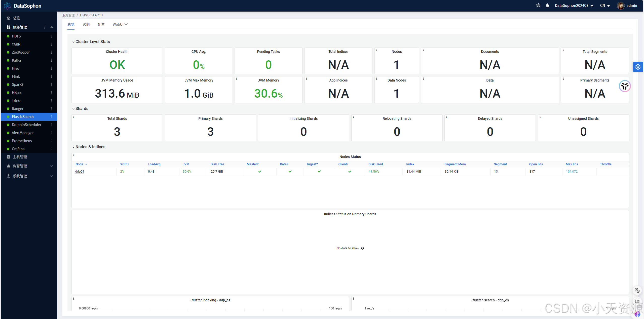Click the Nodes panel info icon
The height and width of the screenshot is (319, 644).
coord(377,50)
